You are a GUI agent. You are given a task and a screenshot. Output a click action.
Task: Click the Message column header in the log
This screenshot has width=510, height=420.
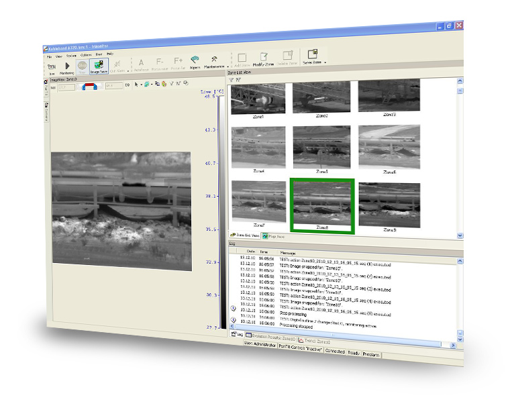coord(287,253)
